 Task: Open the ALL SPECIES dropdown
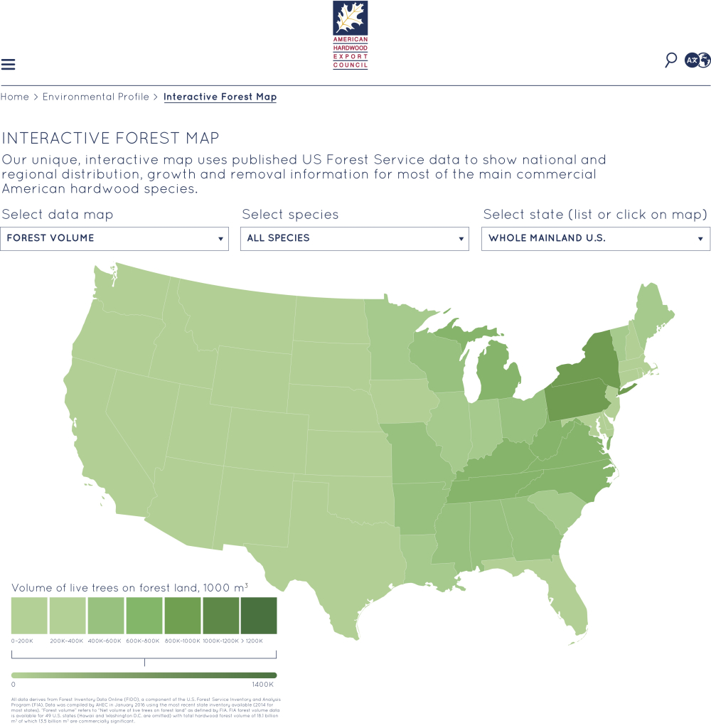(x=353, y=238)
